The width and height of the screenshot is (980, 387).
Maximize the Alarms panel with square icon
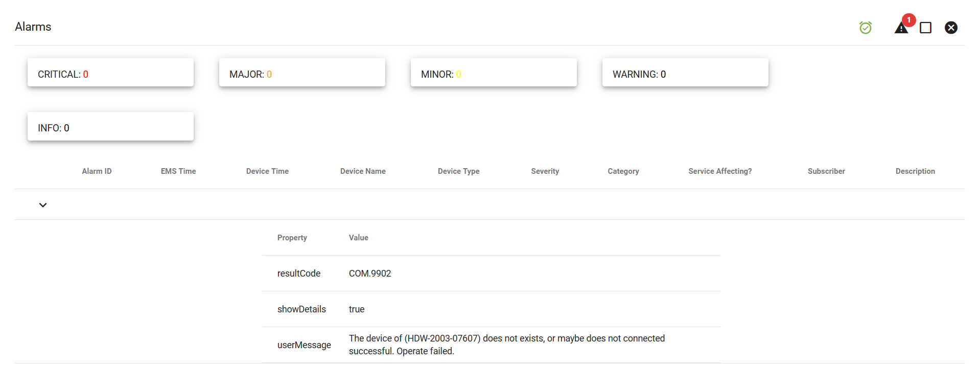[x=925, y=28]
